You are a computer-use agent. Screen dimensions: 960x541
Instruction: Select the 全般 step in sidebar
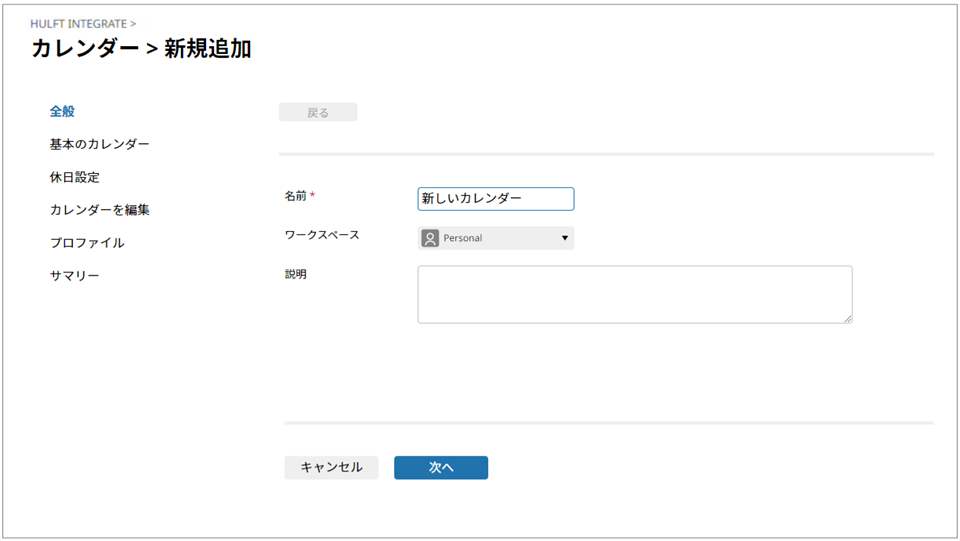pos(62,112)
